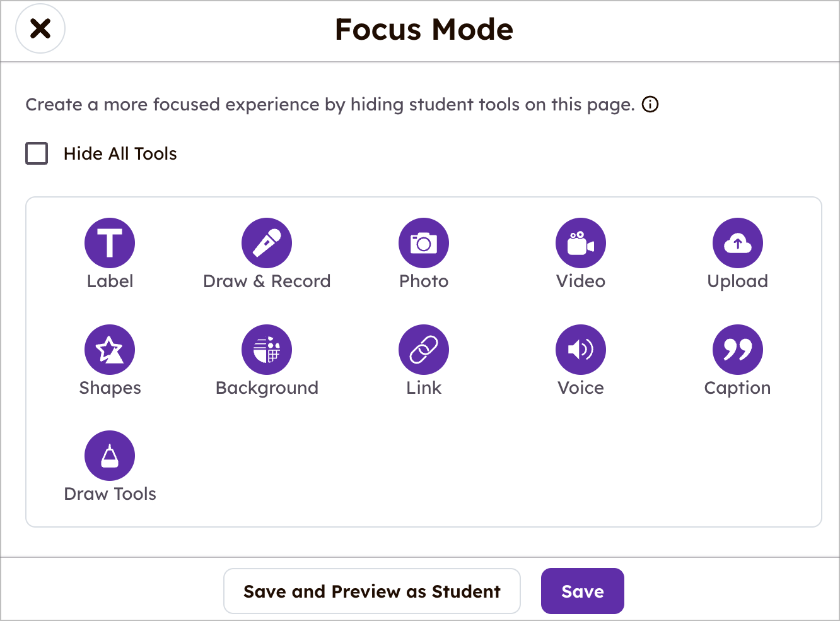Toggle visibility of the Voice tool
This screenshot has height=621, width=840.
click(581, 349)
